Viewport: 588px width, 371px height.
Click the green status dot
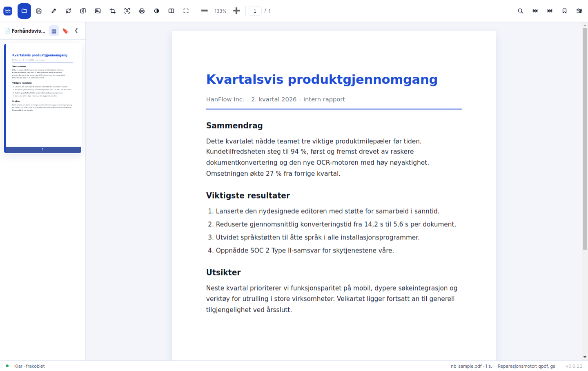tap(7, 366)
